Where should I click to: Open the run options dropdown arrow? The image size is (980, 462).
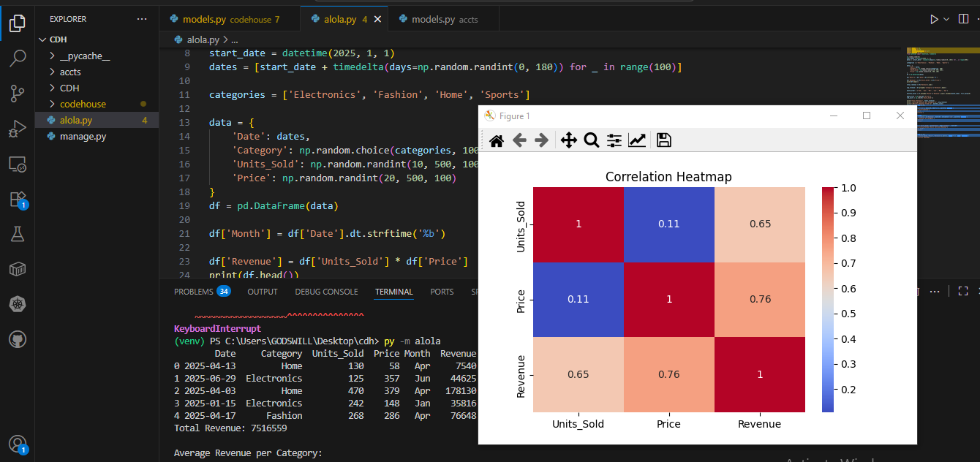click(946, 18)
